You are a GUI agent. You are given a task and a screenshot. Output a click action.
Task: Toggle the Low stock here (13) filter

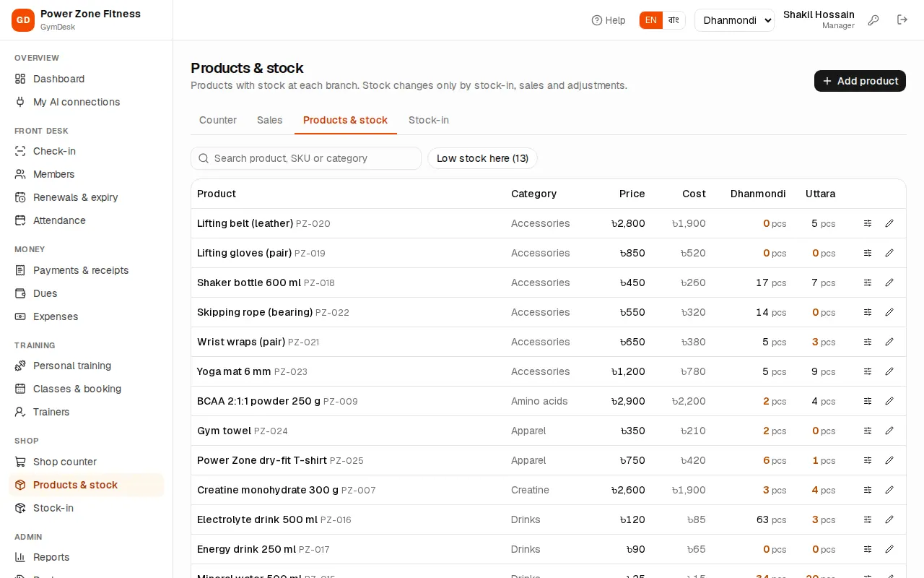tap(483, 158)
